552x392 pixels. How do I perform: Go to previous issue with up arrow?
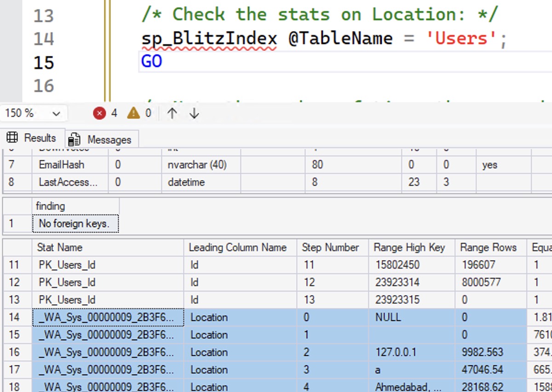click(x=172, y=114)
